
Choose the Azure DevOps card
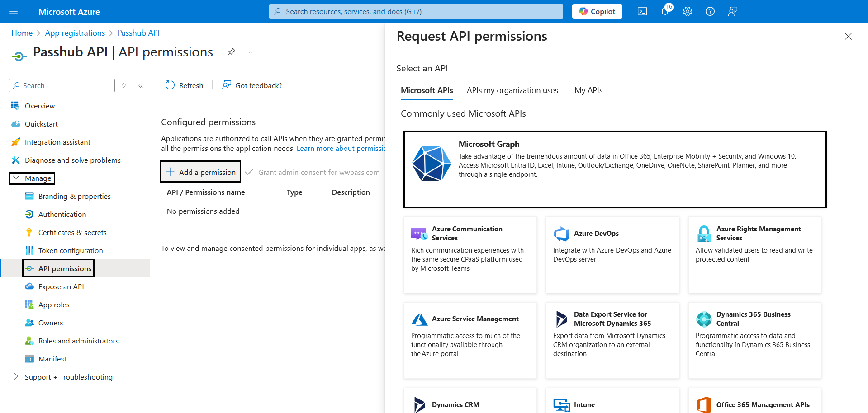[x=612, y=255]
